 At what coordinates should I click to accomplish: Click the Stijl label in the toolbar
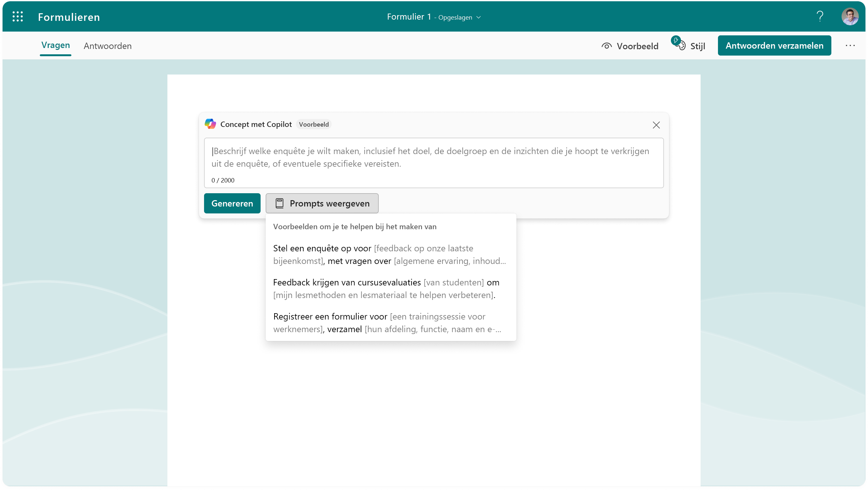coord(697,46)
